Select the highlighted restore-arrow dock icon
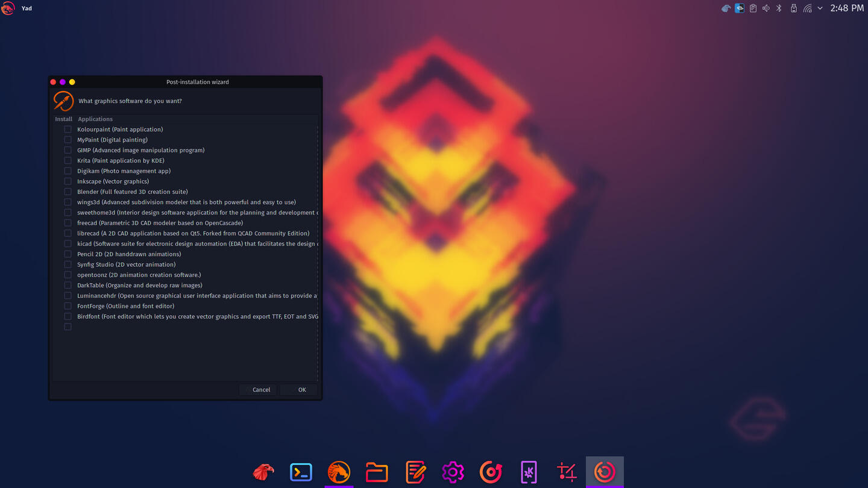Viewport: 868px width, 488px height. (x=605, y=472)
